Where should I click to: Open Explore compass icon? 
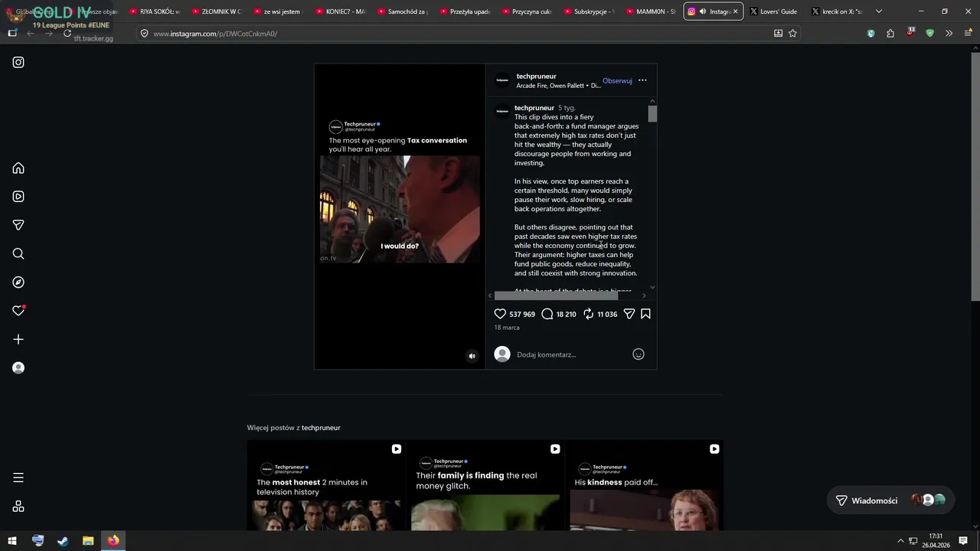click(x=18, y=282)
